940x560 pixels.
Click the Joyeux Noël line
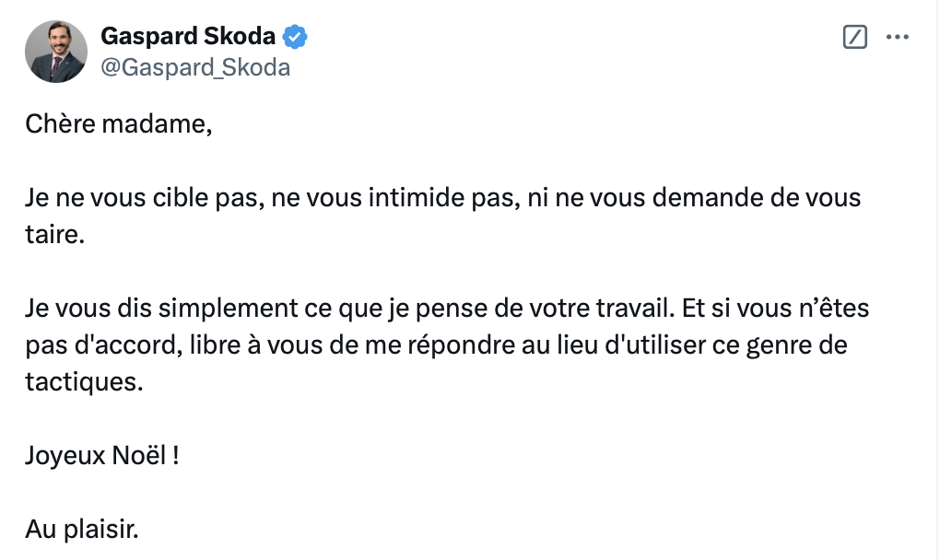(x=102, y=456)
